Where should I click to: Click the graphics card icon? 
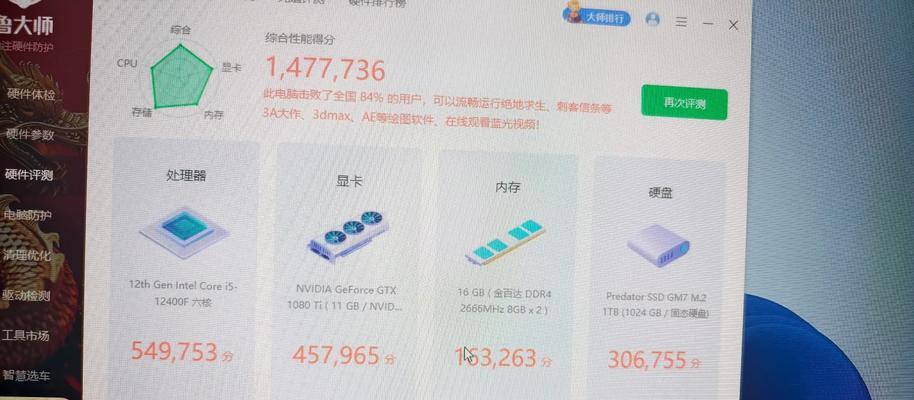pos(348,236)
